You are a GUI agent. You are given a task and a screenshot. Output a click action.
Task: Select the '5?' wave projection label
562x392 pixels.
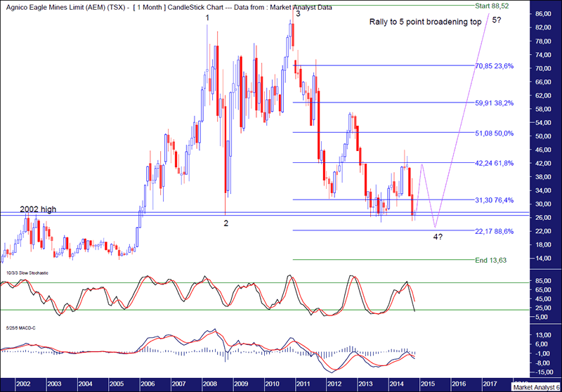(x=496, y=20)
